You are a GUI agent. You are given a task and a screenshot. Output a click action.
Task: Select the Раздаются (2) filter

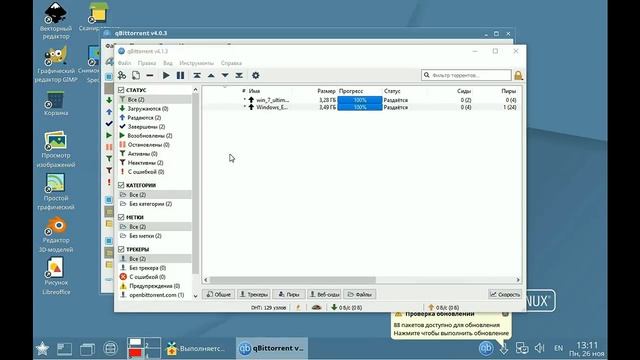click(x=154, y=118)
